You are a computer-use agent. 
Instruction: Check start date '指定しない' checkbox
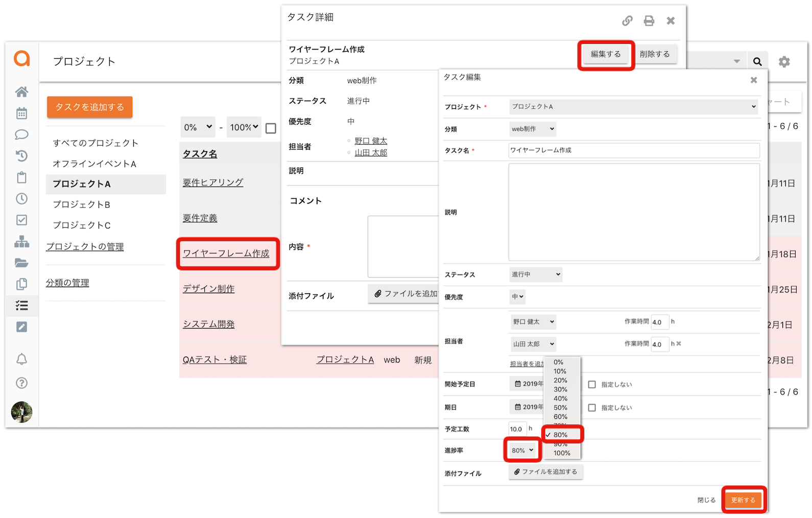[x=592, y=384]
